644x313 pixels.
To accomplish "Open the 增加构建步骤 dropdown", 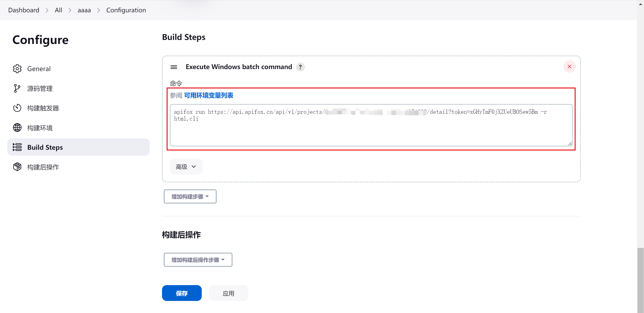I will point(190,196).
